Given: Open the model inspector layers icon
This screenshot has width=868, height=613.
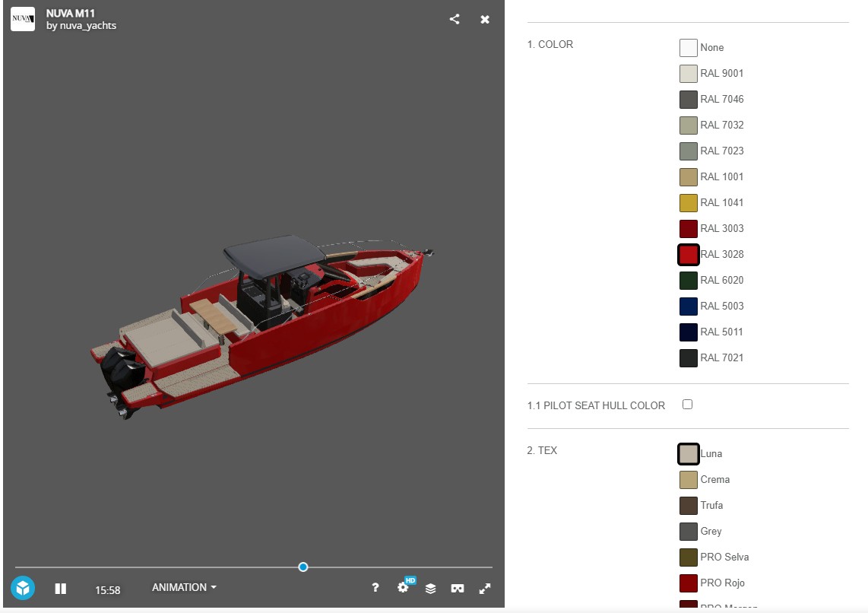Looking at the screenshot, I should [x=430, y=587].
